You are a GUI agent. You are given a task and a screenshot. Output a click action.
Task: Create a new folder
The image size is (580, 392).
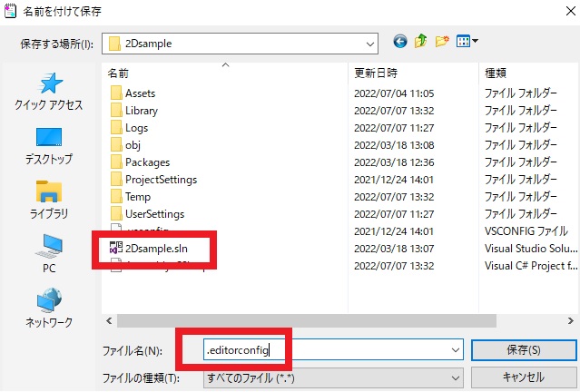pyautogui.click(x=442, y=42)
